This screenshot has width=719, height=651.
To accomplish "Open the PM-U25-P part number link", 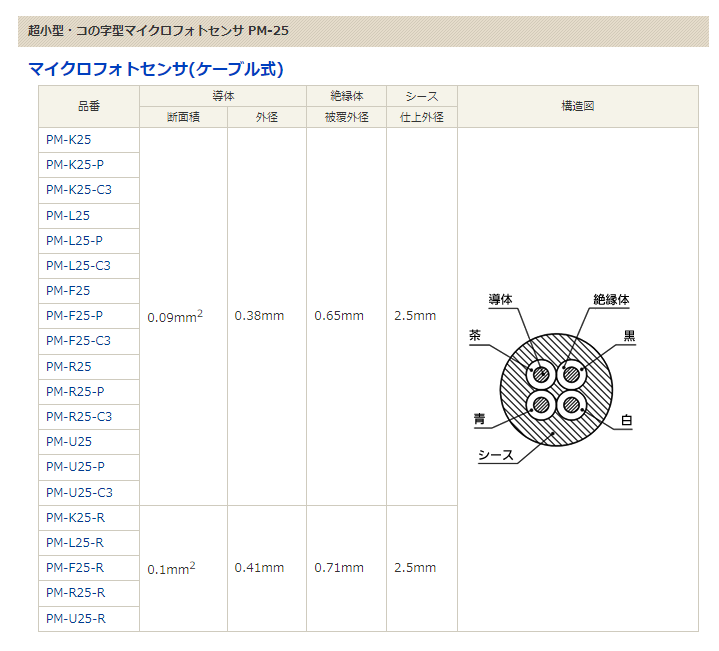I will (75, 467).
